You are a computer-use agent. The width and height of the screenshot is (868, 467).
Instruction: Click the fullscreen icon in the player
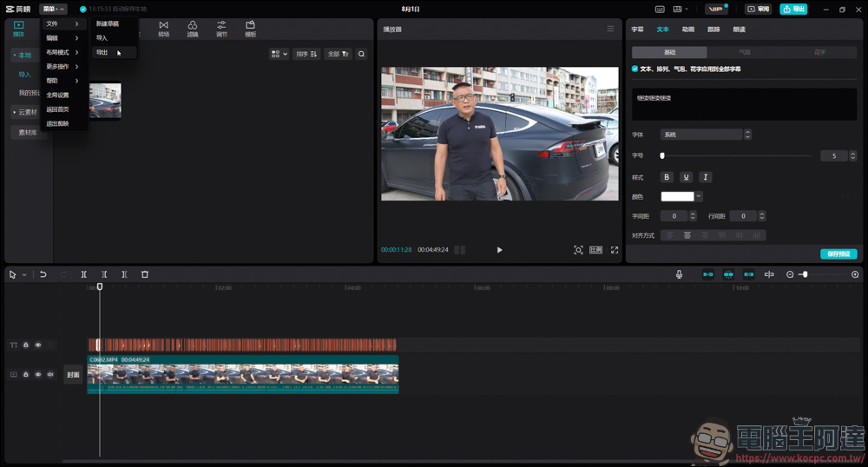pyautogui.click(x=615, y=250)
